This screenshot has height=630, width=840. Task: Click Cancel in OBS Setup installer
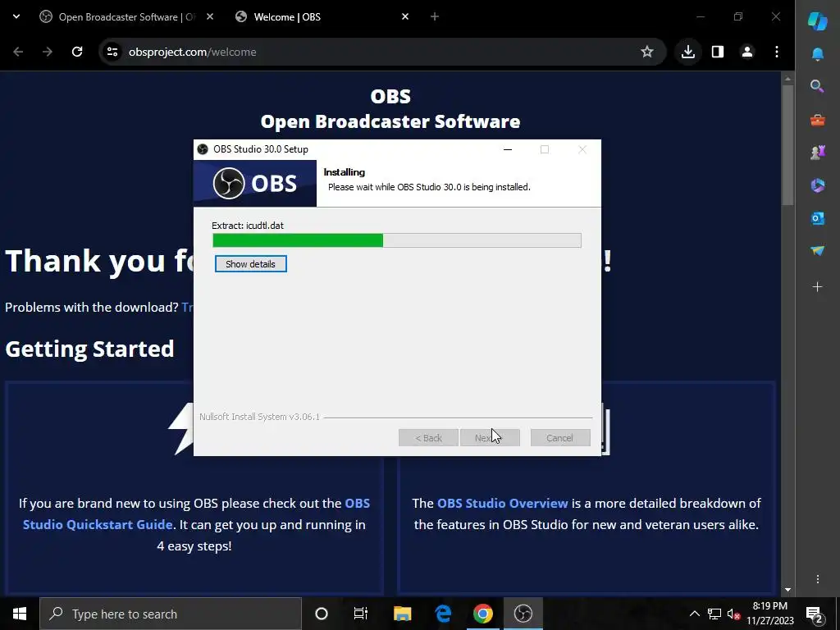(559, 438)
